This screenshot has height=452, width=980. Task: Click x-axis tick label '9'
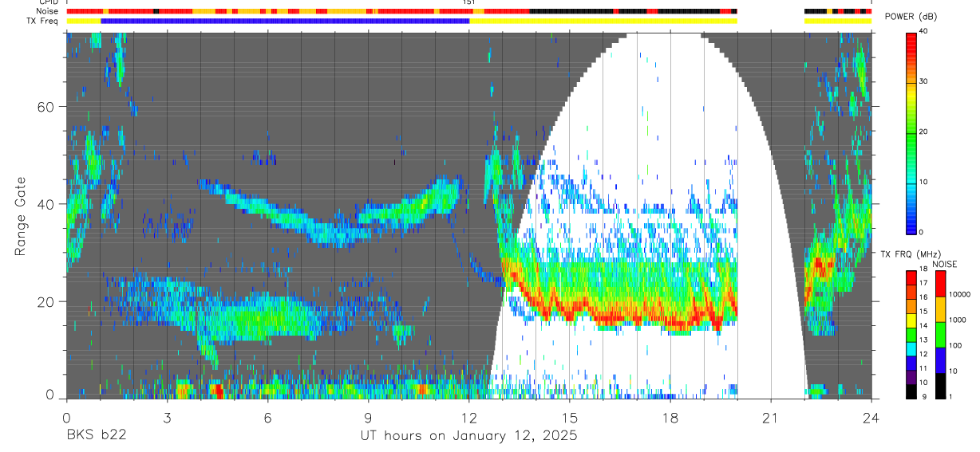coord(368,417)
